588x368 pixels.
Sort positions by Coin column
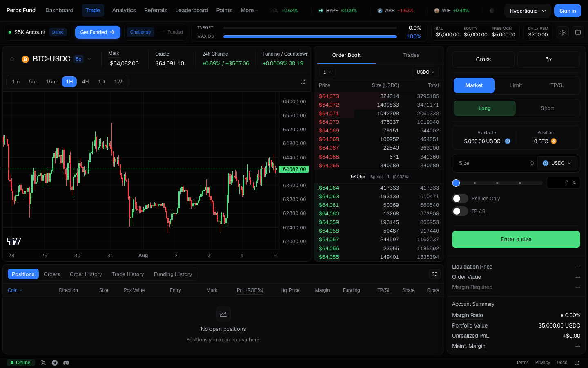coord(15,290)
